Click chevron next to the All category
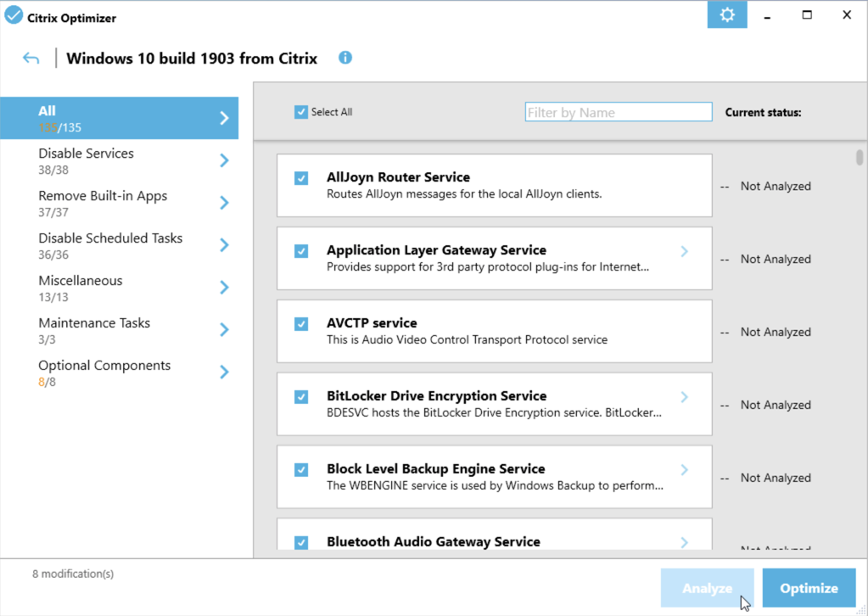 (224, 118)
